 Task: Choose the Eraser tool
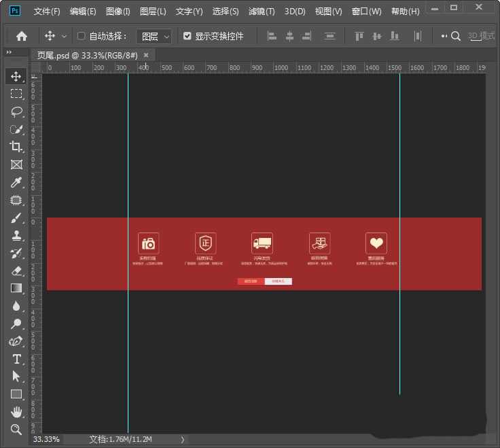click(16, 271)
